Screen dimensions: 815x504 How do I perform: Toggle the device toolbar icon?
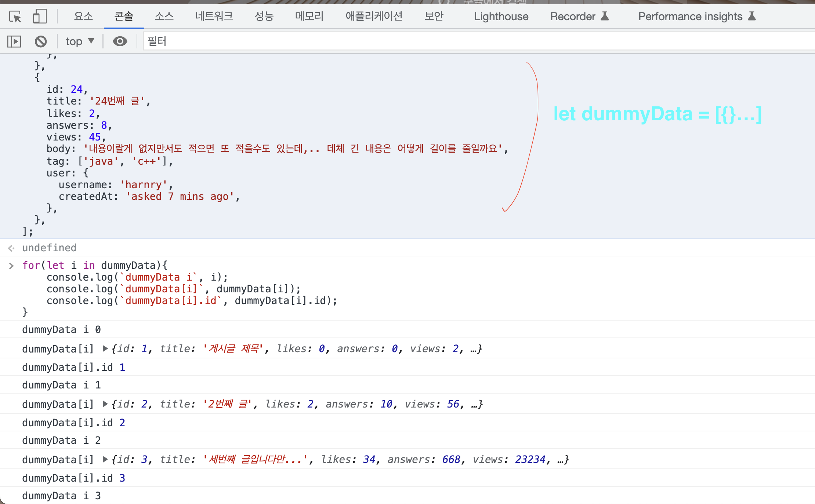click(40, 17)
